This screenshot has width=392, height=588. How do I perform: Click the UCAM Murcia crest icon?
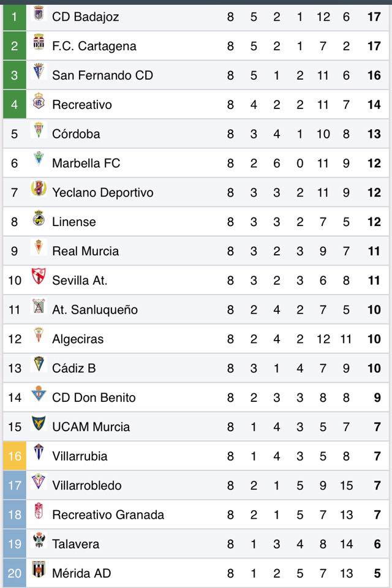(x=39, y=424)
